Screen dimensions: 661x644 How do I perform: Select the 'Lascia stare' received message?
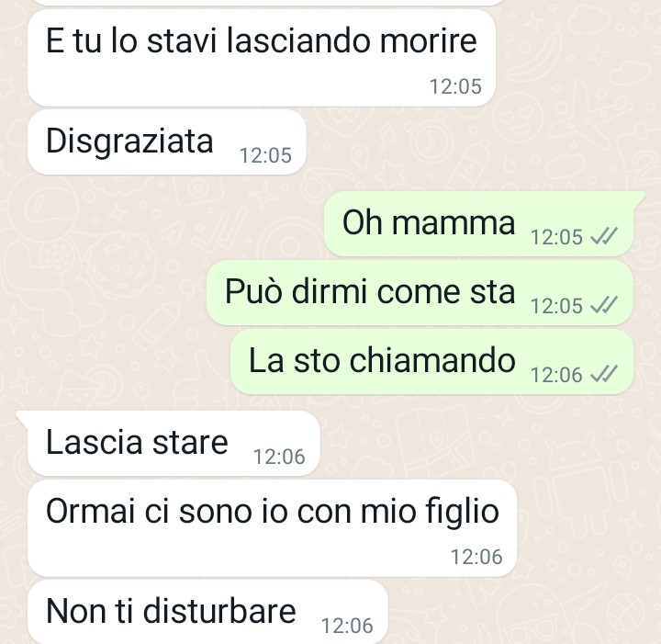tap(174, 443)
